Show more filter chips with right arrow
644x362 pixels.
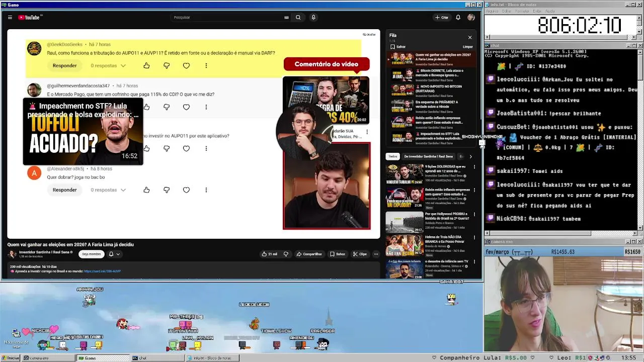tap(470, 156)
